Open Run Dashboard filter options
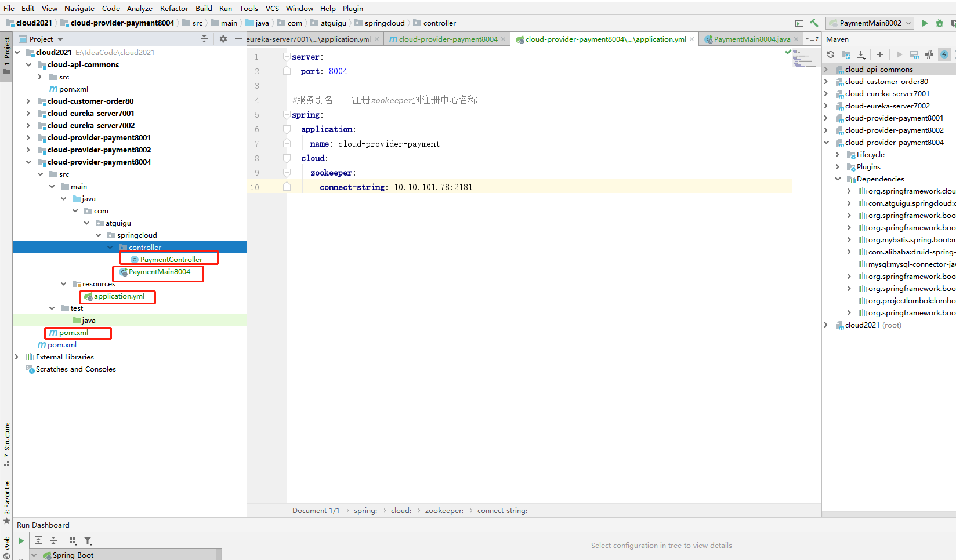The height and width of the screenshot is (560, 956). point(88,540)
